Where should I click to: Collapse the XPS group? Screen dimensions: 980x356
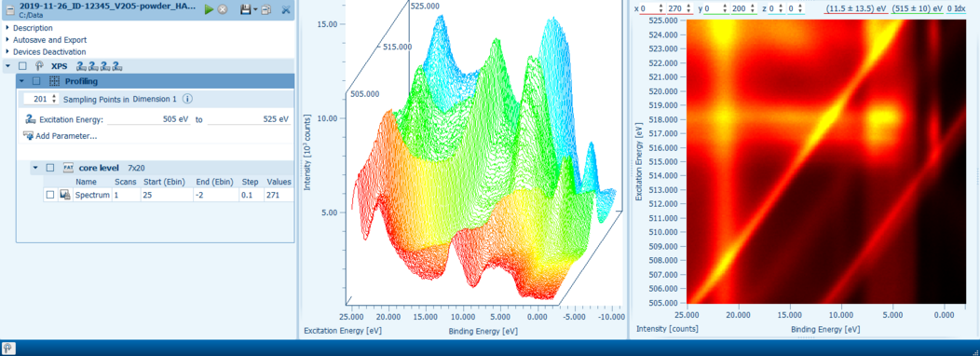tap(7, 66)
